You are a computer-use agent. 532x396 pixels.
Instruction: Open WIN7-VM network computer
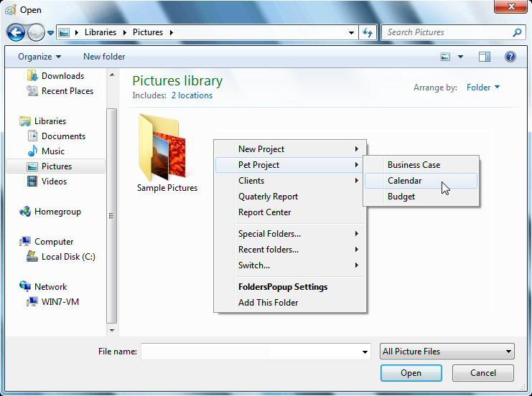60,302
